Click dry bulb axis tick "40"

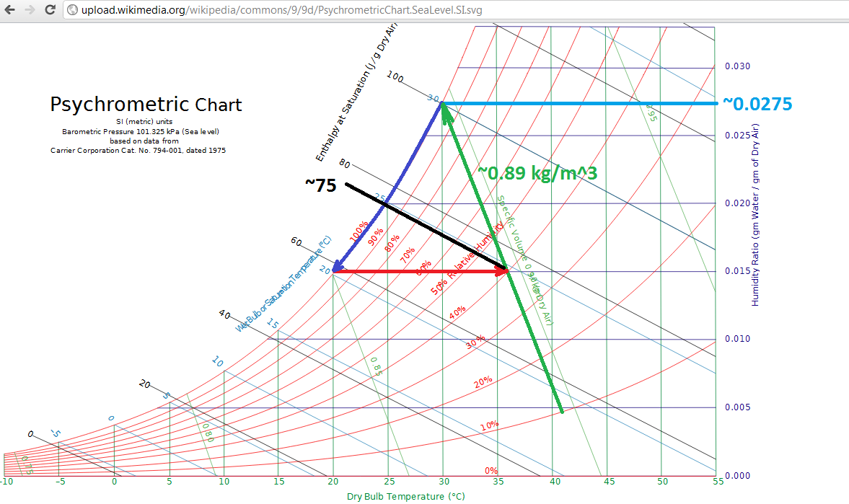555,481
